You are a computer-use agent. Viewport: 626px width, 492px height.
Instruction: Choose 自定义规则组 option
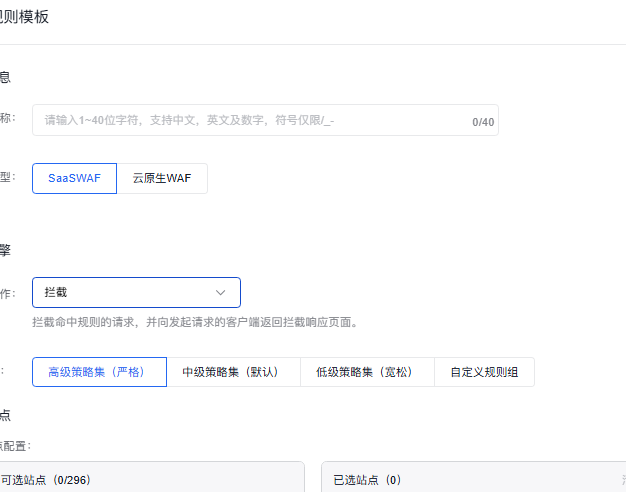(x=484, y=372)
